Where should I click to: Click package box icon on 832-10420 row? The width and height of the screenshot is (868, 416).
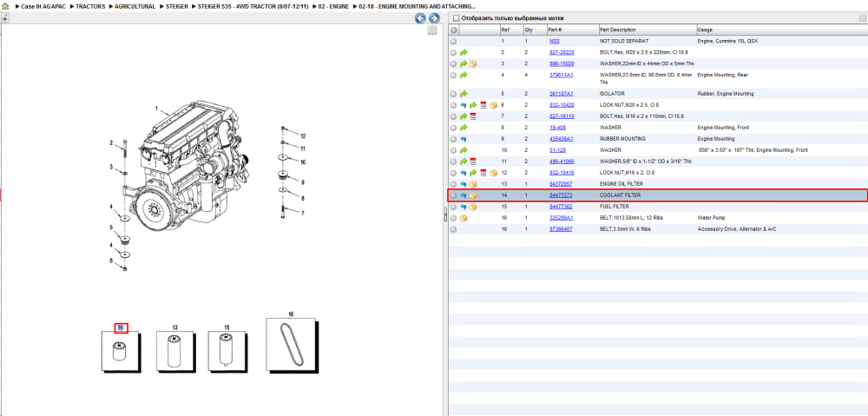pyautogui.click(x=493, y=105)
